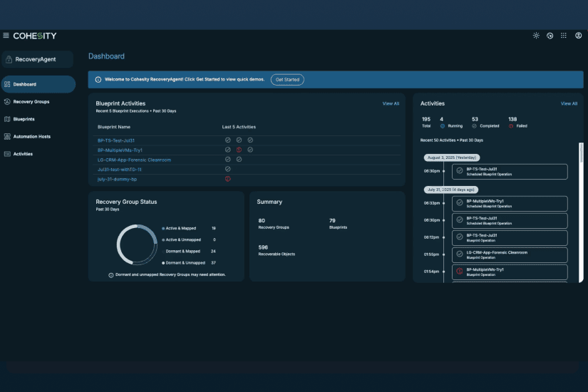Open the 01:55pm LG-CRM-App-Forensic Cleanroom activity

[510, 255]
